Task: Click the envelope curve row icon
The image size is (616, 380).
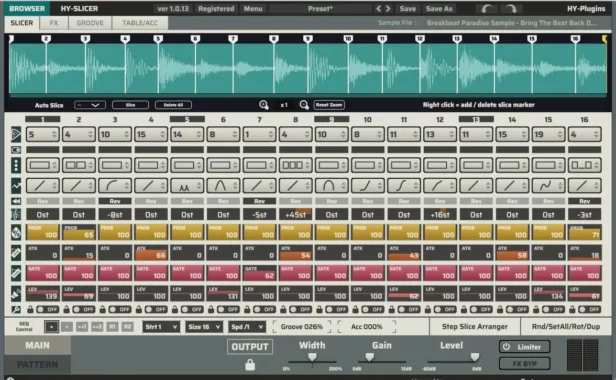Action: (x=16, y=185)
